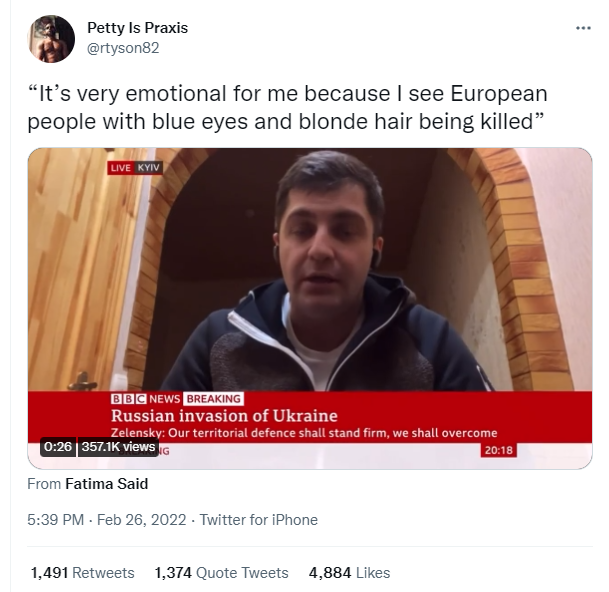View the 4,884 Likes list
Image resolution: width=609 pixels, height=592 pixels.
tap(349, 573)
